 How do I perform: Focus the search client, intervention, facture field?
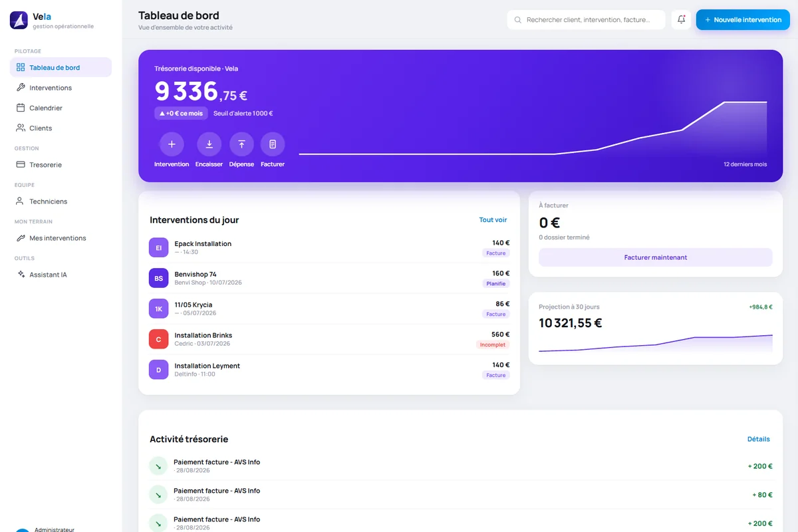click(586, 20)
